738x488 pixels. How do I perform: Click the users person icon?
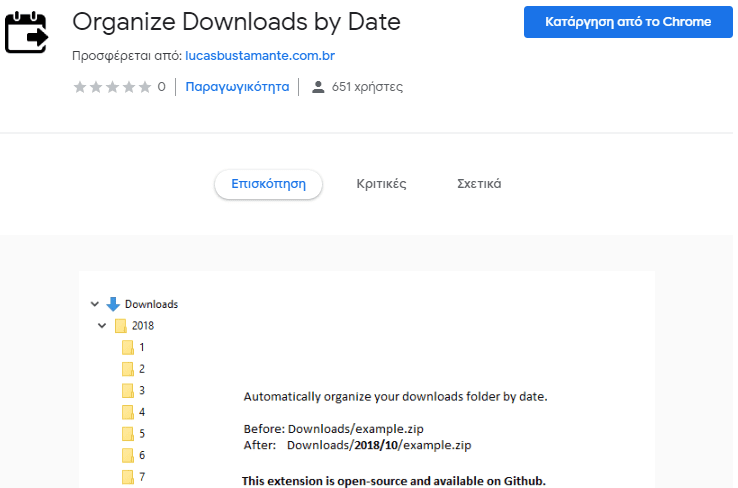(x=318, y=87)
